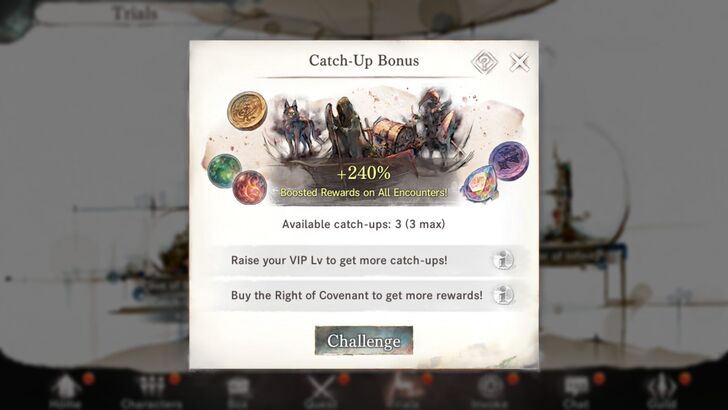
Task: Click the info icon beside VIP Lv message
Action: coord(503,260)
